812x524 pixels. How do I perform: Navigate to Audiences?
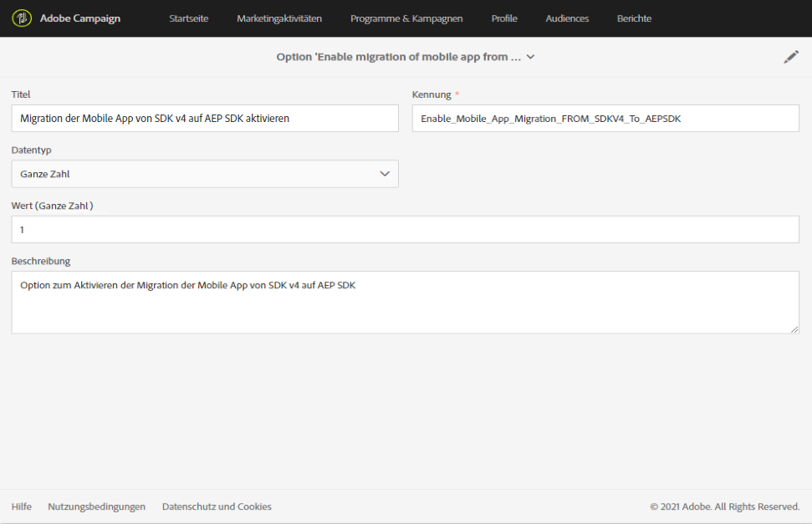coord(567,18)
